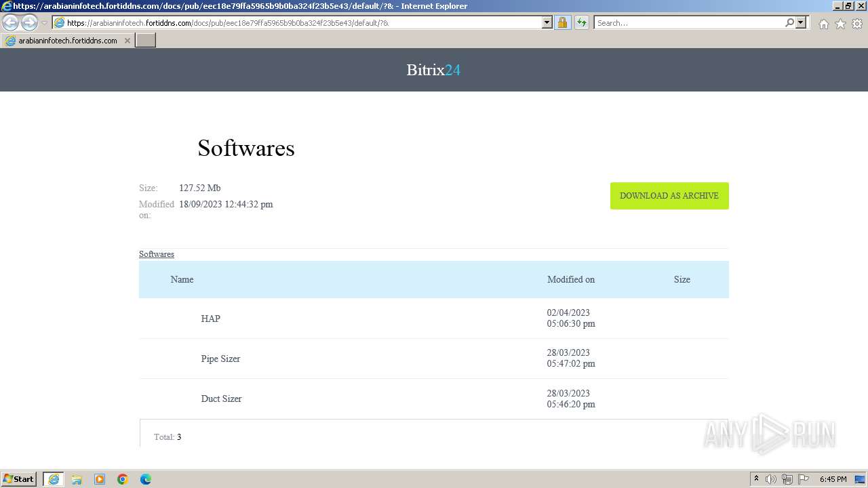Open the Action Center flag icon
The width and height of the screenshot is (868, 488).
(x=804, y=479)
